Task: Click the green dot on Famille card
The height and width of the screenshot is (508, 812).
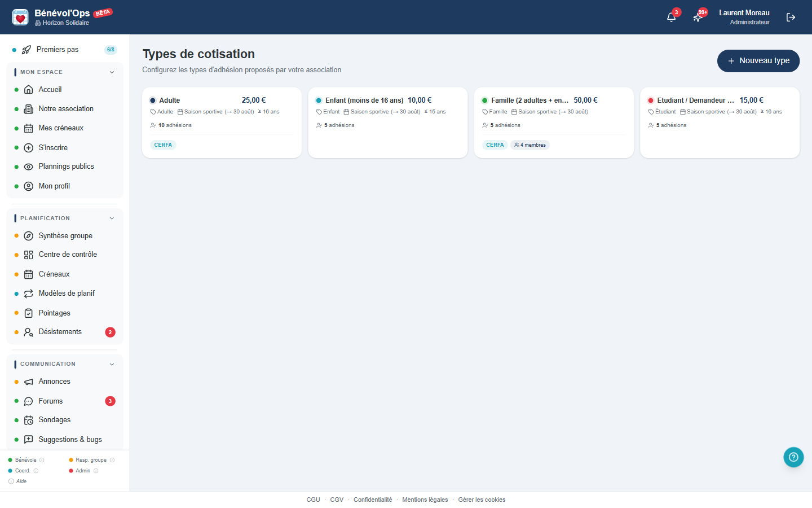Action: tap(484, 100)
